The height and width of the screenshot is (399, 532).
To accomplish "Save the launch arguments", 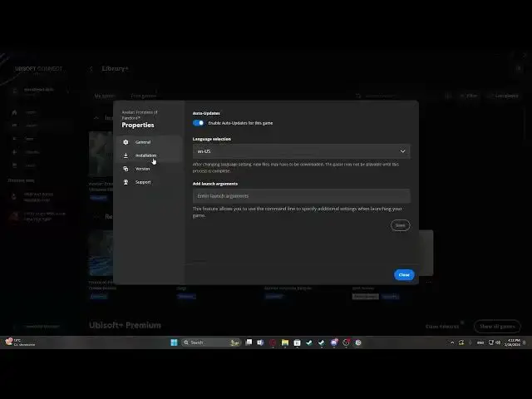I will [x=401, y=225].
